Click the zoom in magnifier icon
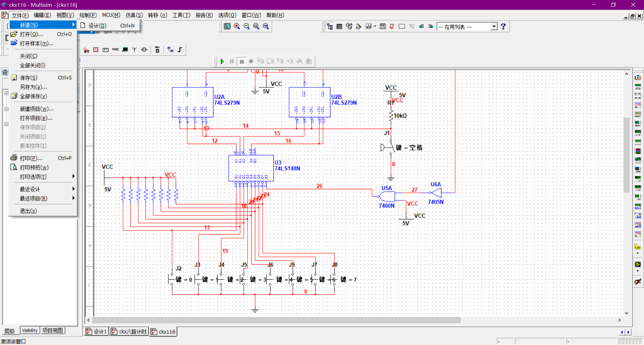Image resolution: width=644 pixels, height=345 pixels. tap(237, 26)
